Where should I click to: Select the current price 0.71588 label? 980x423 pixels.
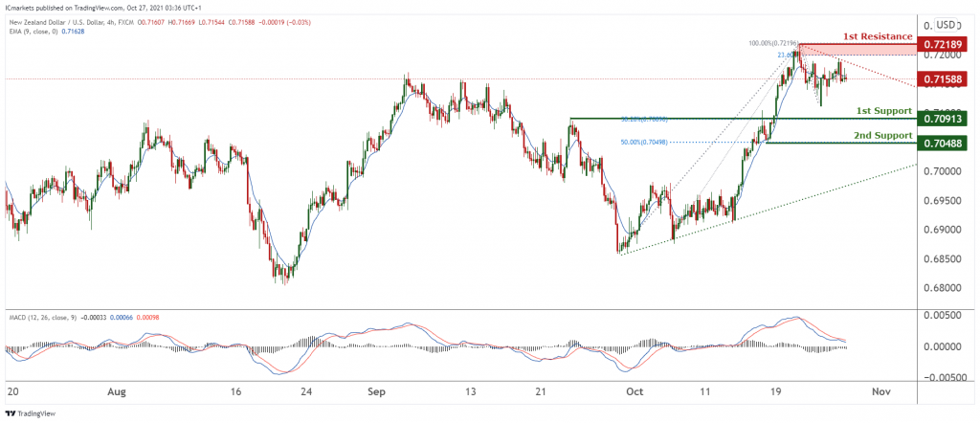pyautogui.click(x=943, y=79)
